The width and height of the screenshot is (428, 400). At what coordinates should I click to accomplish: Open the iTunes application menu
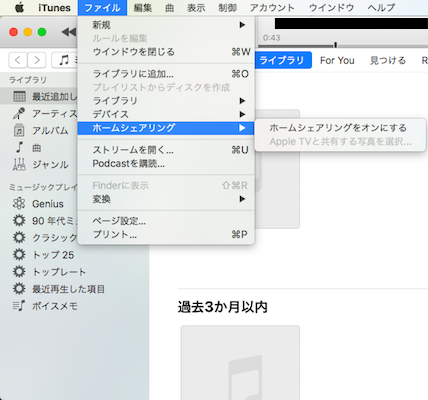54,7
